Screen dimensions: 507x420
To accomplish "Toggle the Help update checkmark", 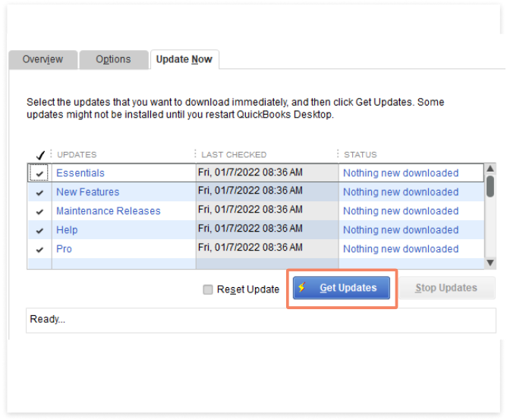I will click(x=39, y=230).
